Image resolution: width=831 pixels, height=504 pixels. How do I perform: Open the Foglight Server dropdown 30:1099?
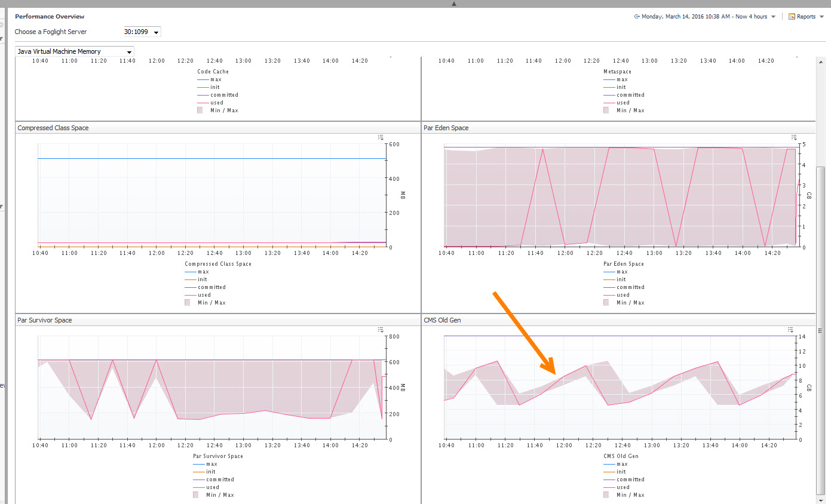pyautogui.click(x=142, y=32)
